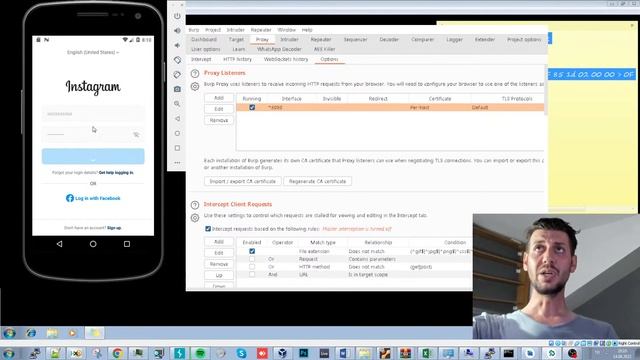Click Import / export CA certificate
This screenshot has width=640, height=360.
[242, 181]
